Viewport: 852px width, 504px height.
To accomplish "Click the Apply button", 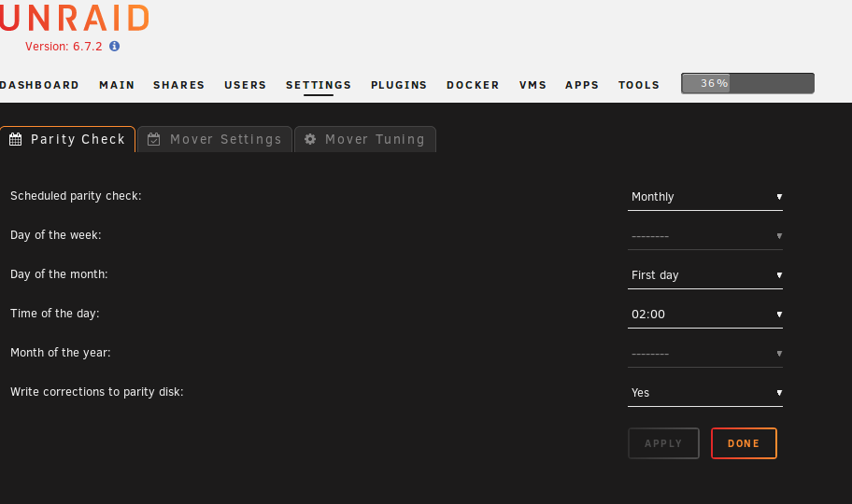I will point(663,443).
